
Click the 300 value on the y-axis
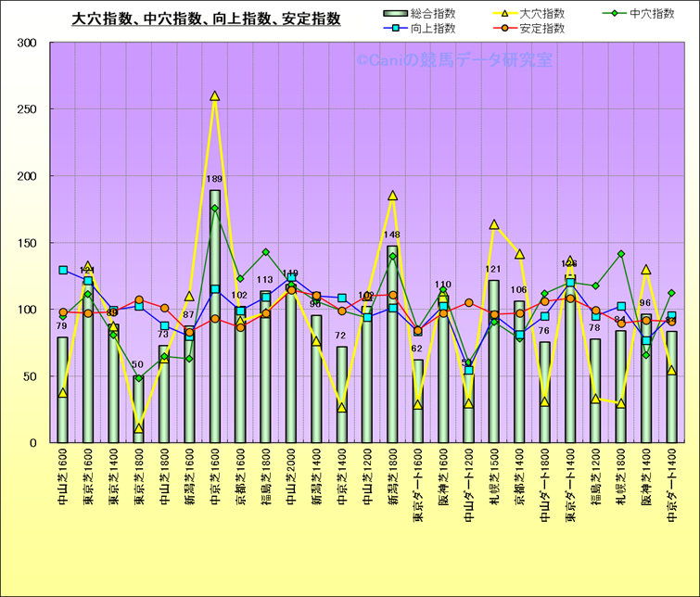tap(26, 44)
